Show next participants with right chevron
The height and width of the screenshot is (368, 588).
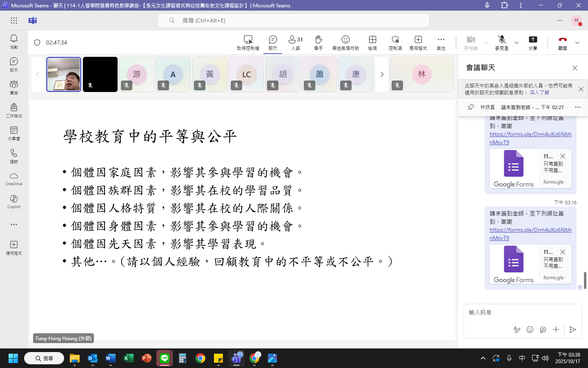pos(382,74)
